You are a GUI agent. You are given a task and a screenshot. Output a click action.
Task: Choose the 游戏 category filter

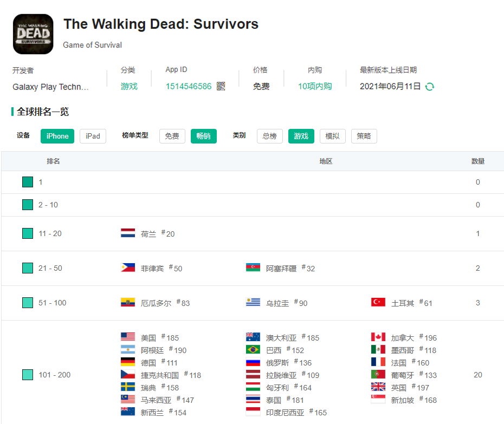[x=301, y=136]
